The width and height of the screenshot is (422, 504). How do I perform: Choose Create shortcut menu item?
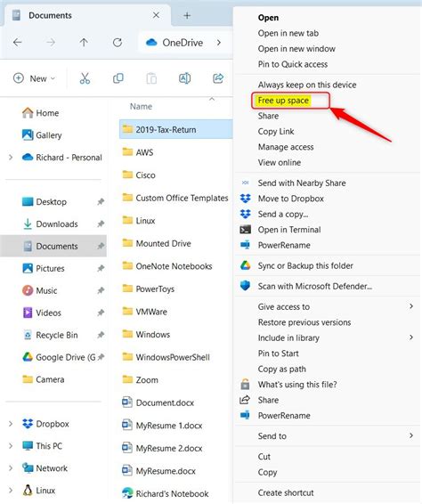tap(286, 492)
